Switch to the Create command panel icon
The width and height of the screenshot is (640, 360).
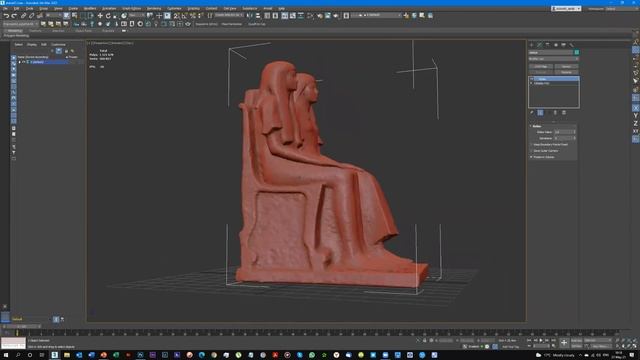click(x=531, y=44)
